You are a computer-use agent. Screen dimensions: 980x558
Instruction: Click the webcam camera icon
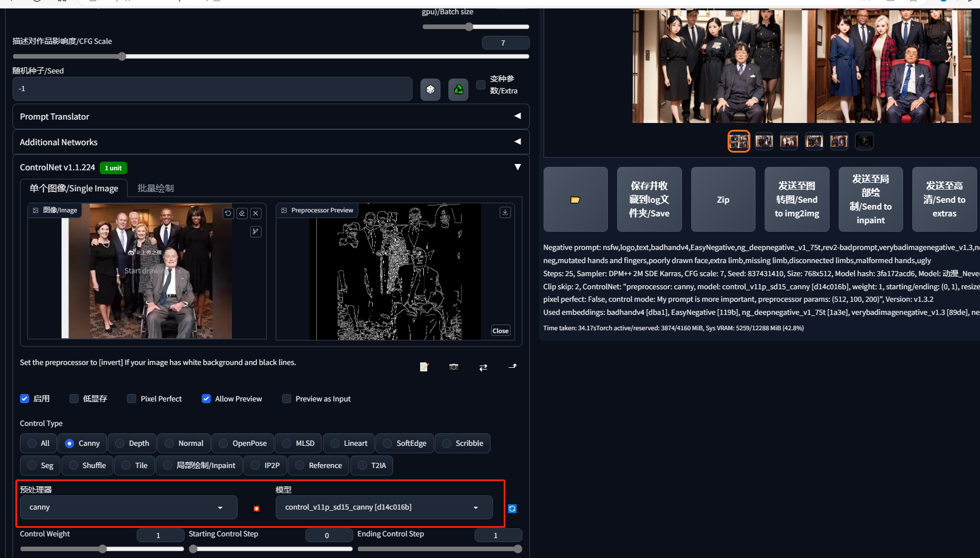click(x=454, y=367)
